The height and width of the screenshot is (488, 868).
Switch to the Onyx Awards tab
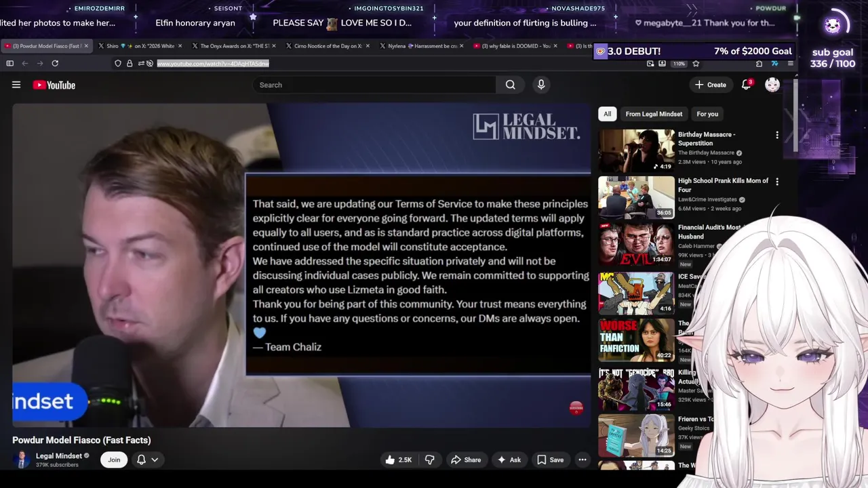tap(234, 46)
